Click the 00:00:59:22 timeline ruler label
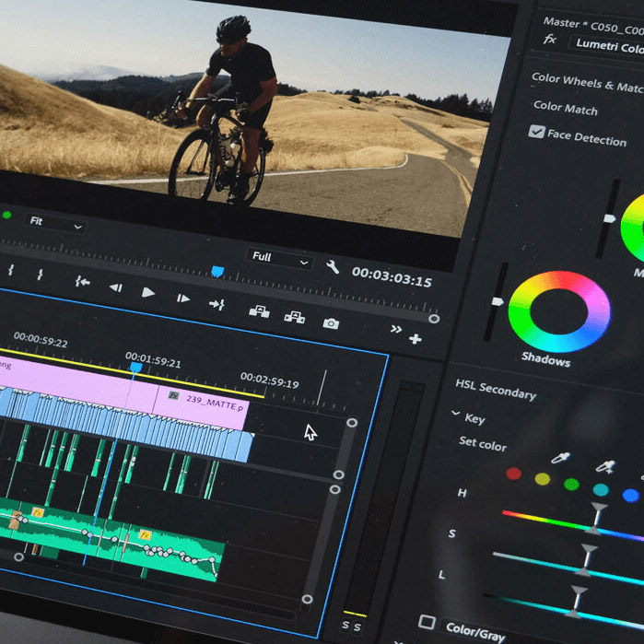Image resolution: width=644 pixels, height=644 pixels. pyautogui.click(x=41, y=340)
